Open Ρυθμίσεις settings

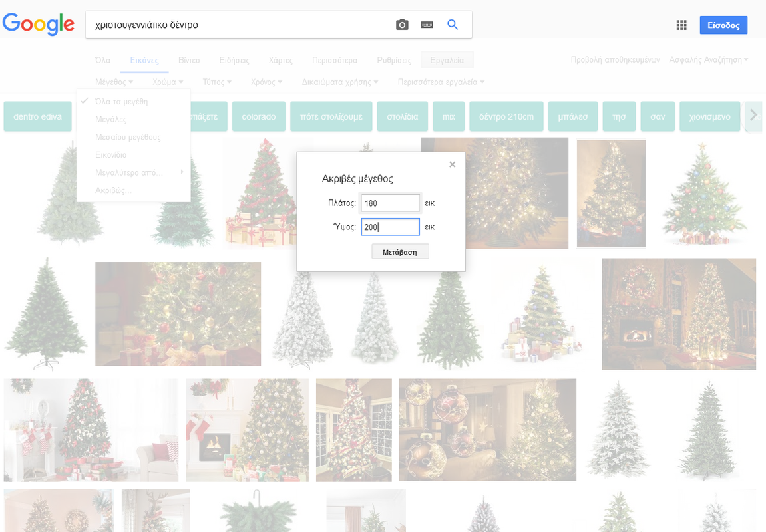pos(394,60)
